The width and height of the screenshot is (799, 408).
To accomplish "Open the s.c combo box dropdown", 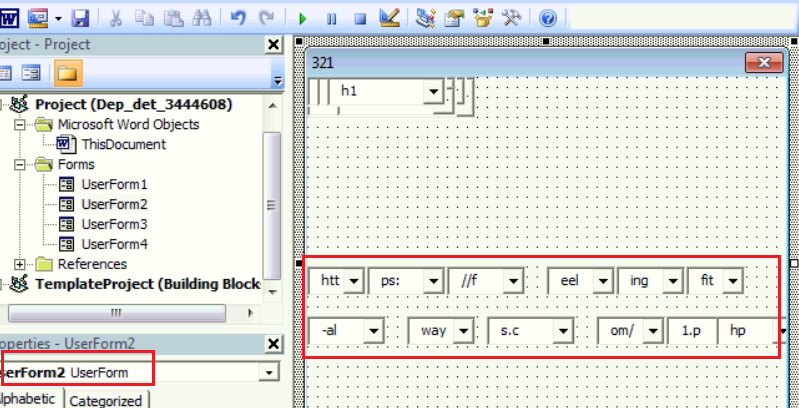I will tap(563, 331).
